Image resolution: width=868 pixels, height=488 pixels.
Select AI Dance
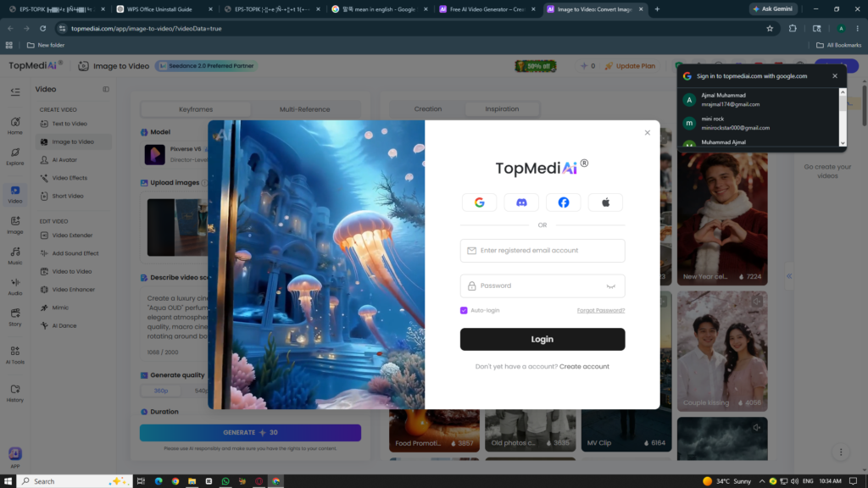(74, 326)
